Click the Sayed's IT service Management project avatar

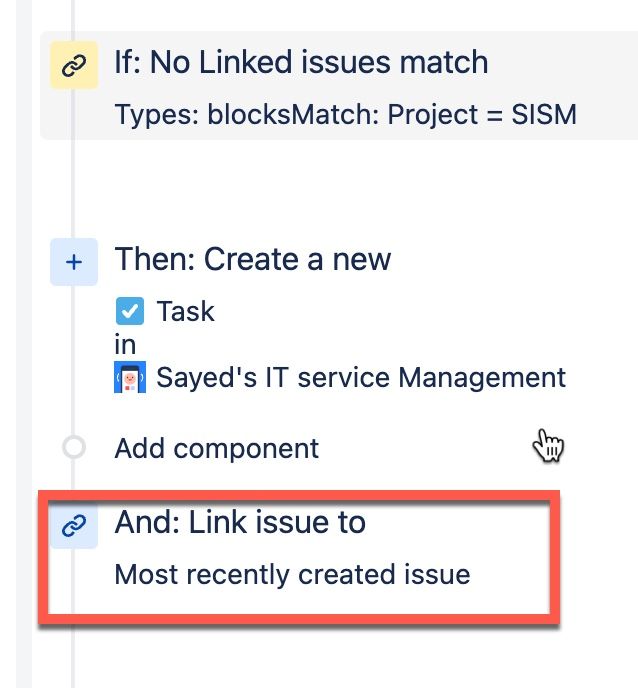click(x=130, y=377)
